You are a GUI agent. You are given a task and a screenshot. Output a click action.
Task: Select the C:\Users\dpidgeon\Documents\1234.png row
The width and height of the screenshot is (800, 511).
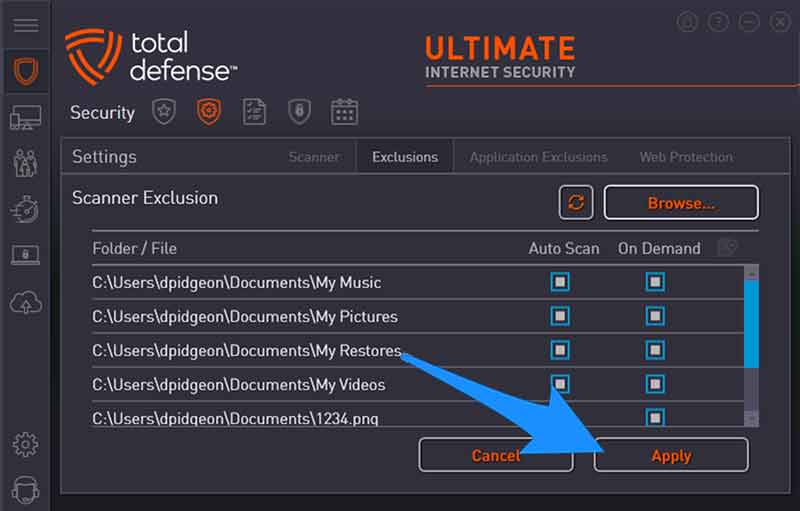tap(417, 415)
